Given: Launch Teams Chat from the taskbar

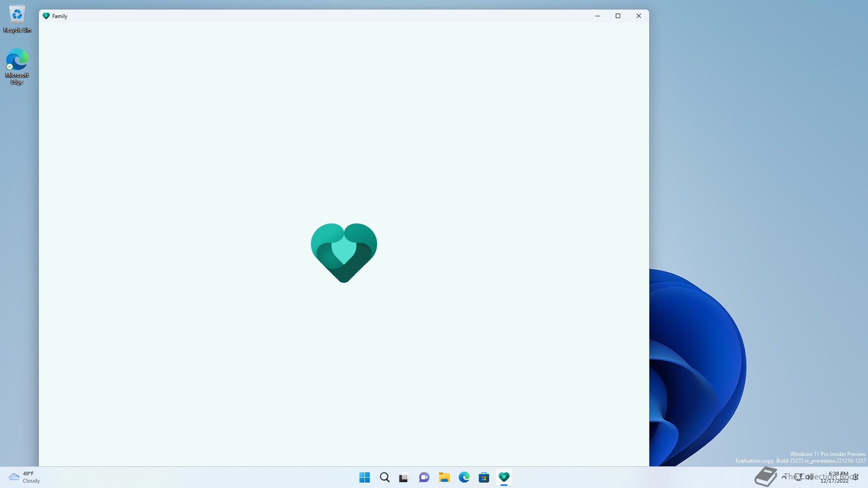Looking at the screenshot, I should [x=424, y=477].
